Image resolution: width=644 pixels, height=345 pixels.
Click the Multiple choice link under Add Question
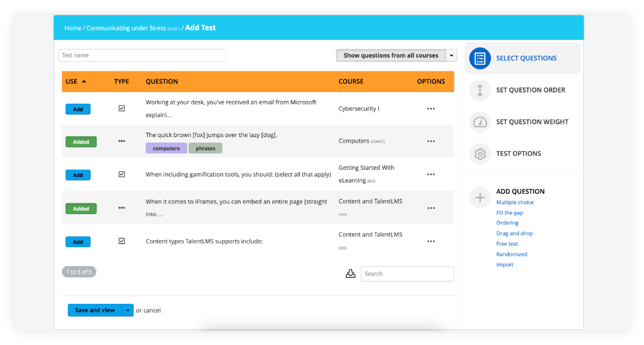(515, 202)
